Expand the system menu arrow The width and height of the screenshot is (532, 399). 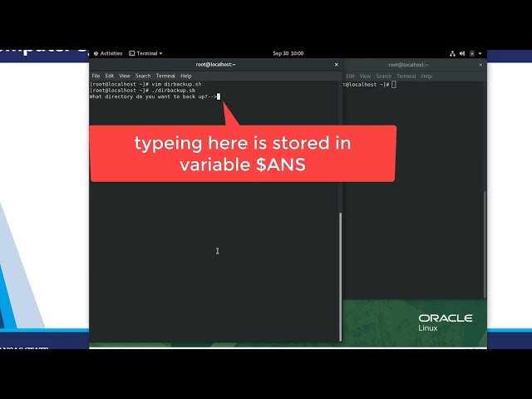tap(480, 53)
